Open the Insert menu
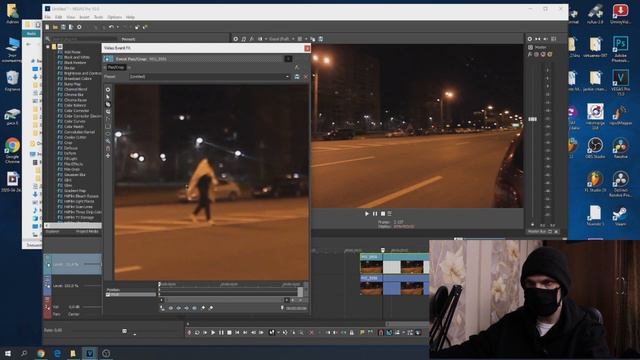Viewport: 640px width, 360px height. coord(84,17)
